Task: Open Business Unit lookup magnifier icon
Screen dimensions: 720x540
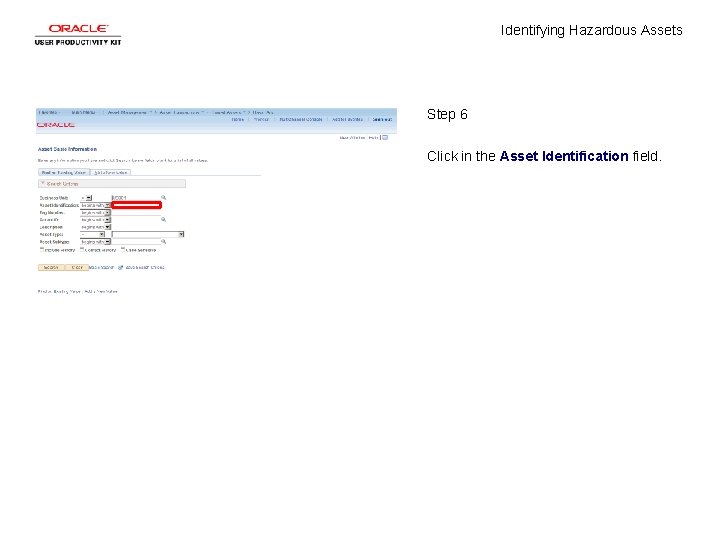Action: click(x=163, y=197)
